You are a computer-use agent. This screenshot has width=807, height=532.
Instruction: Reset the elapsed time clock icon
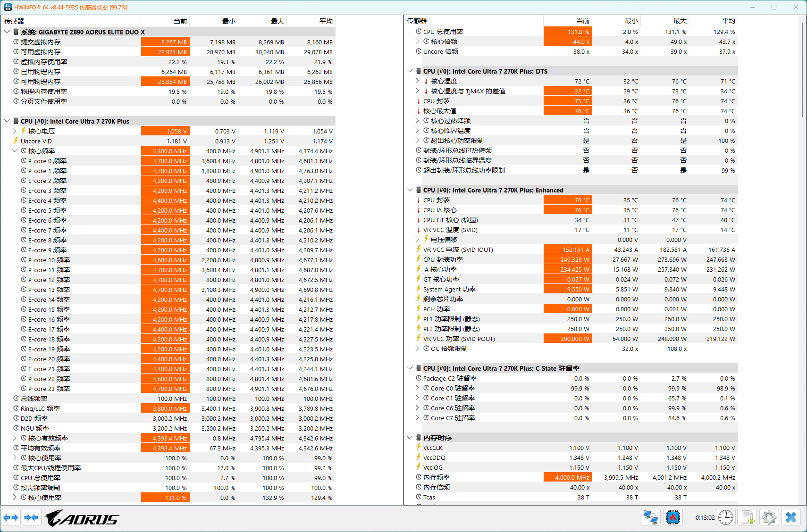[726, 517]
